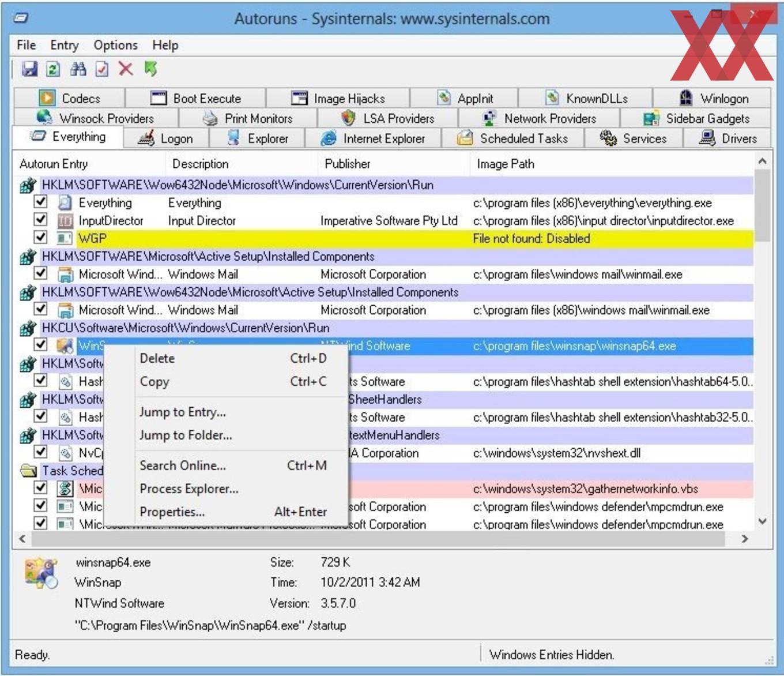The height and width of the screenshot is (676, 784).
Task: Click the Find binoculars toolbar icon
Action: pyautogui.click(x=78, y=69)
